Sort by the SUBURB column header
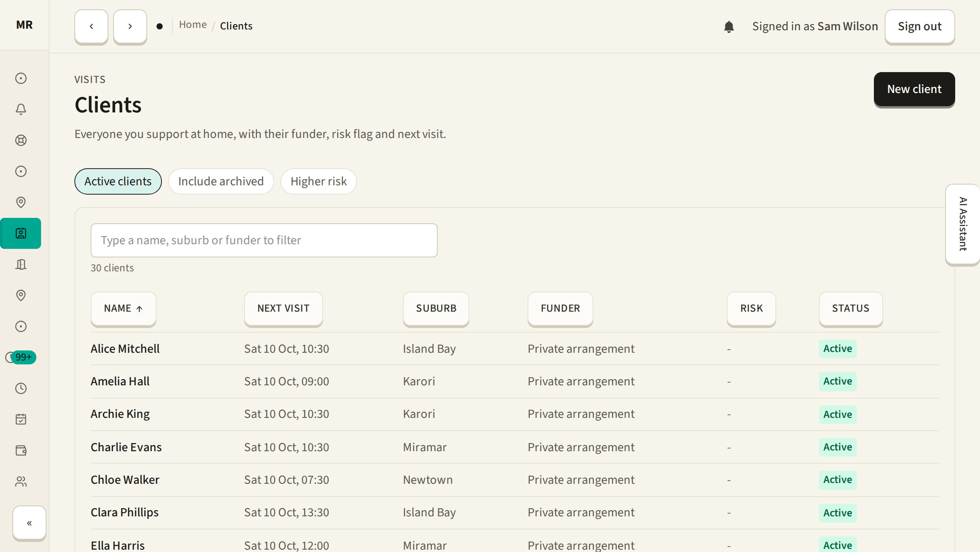Viewport: 980px width, 552px height. click(x=436, y=309)
